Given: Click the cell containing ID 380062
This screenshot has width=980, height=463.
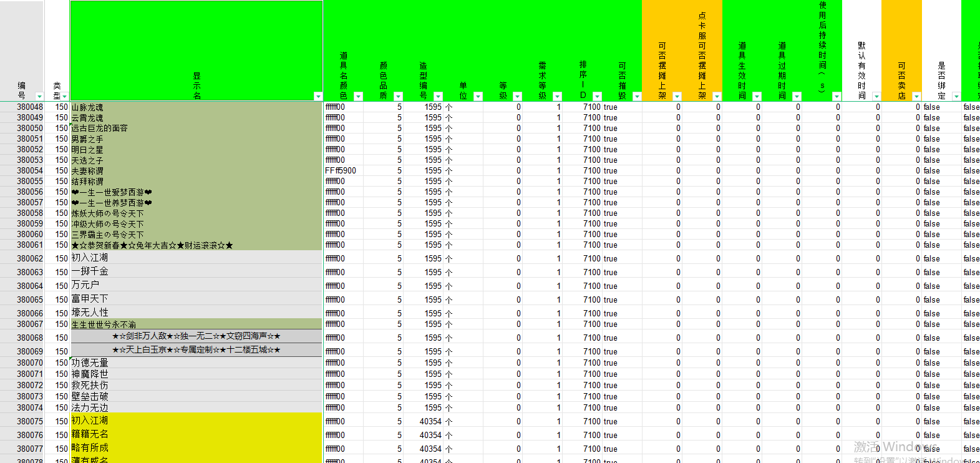Looking at the screenshot, I should pyautogui.click(x=30, y=258).
